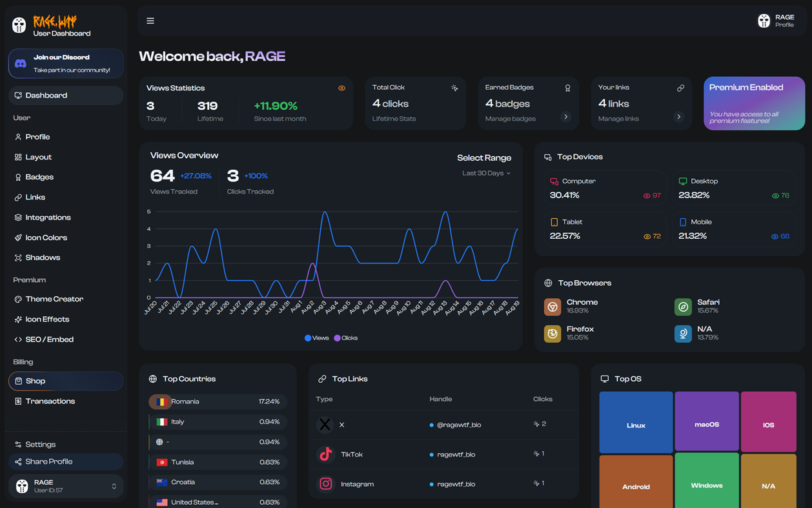Select the Romania row in Top Countries

click(218, 401)
